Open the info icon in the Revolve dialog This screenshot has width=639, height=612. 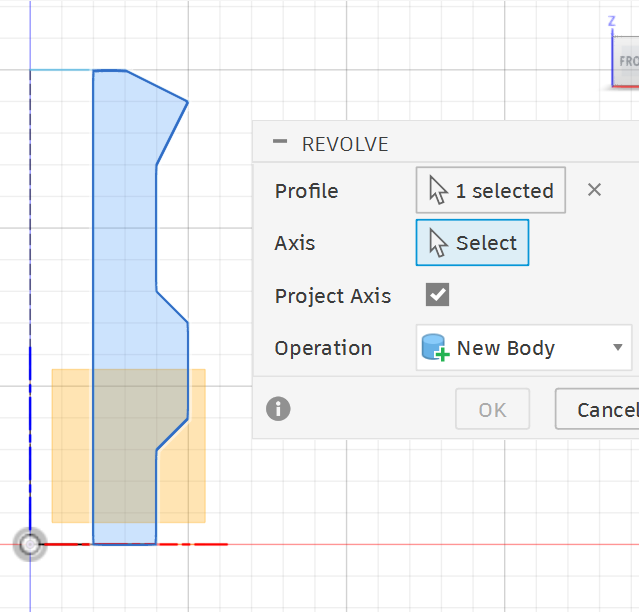(x=278, y=409)
